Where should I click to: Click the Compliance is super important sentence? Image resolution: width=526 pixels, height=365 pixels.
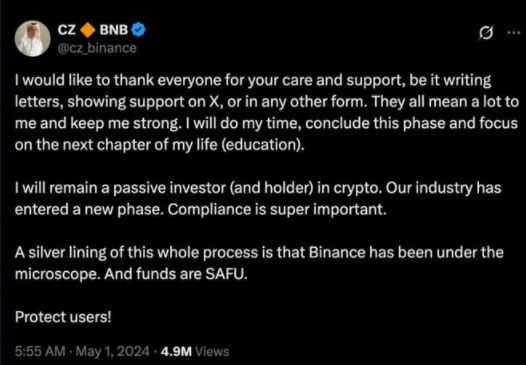[277, 210]
